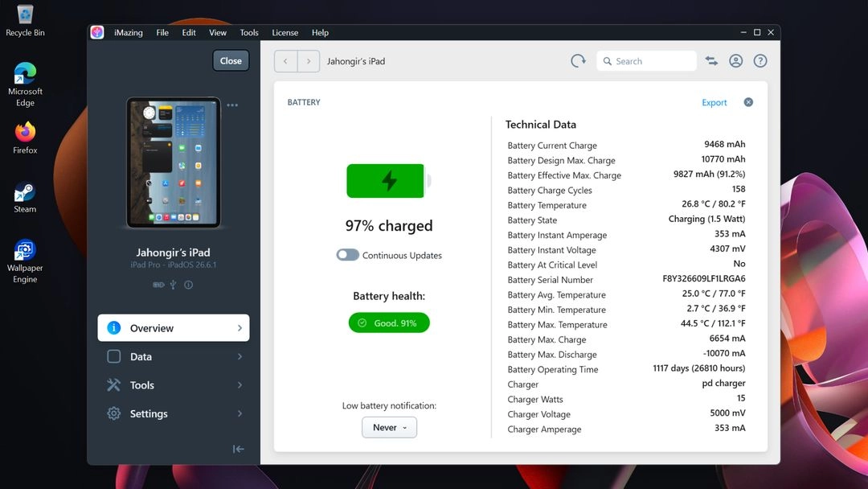Click the USB connection icon
This screenshot has width=868, height=489.
(174, 285)
